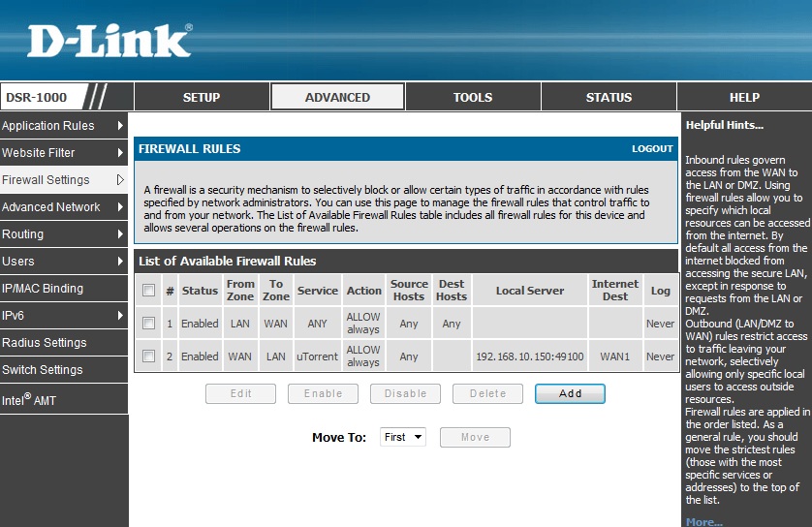
Task: Open Switch Settings in the sidebar
Action: coord(64,370)
